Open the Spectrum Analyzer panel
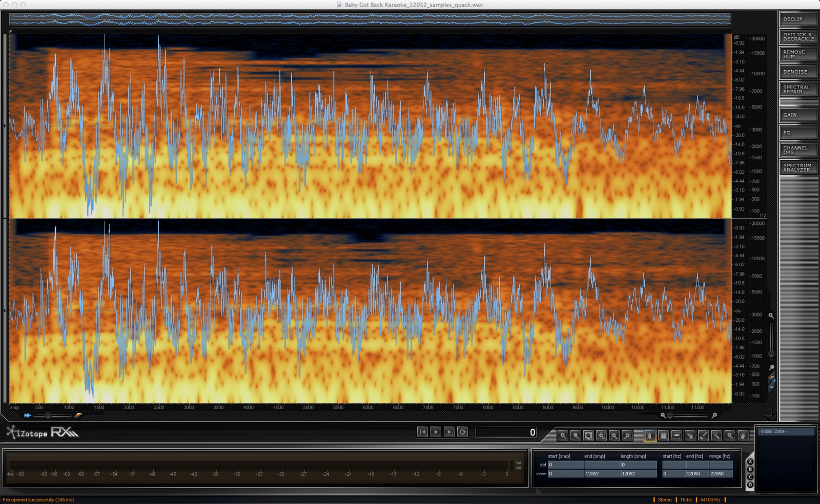This screenshot has width=820, height=504. pyautogui.click(x=798, y=168)
